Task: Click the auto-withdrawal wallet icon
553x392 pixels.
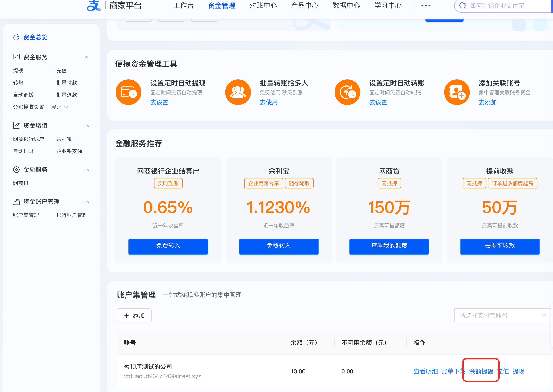Action: (x=128, y=92)
